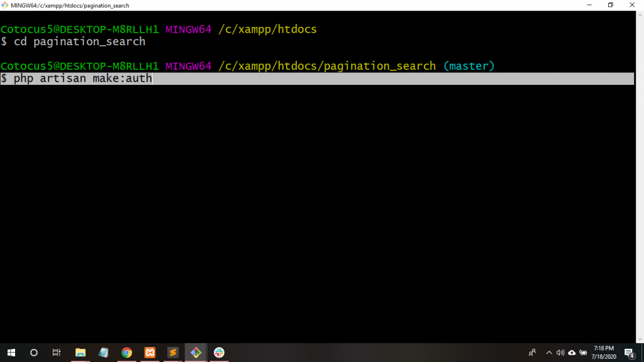Click the Git Bash icon in title bar

click(x=5, y=5)
